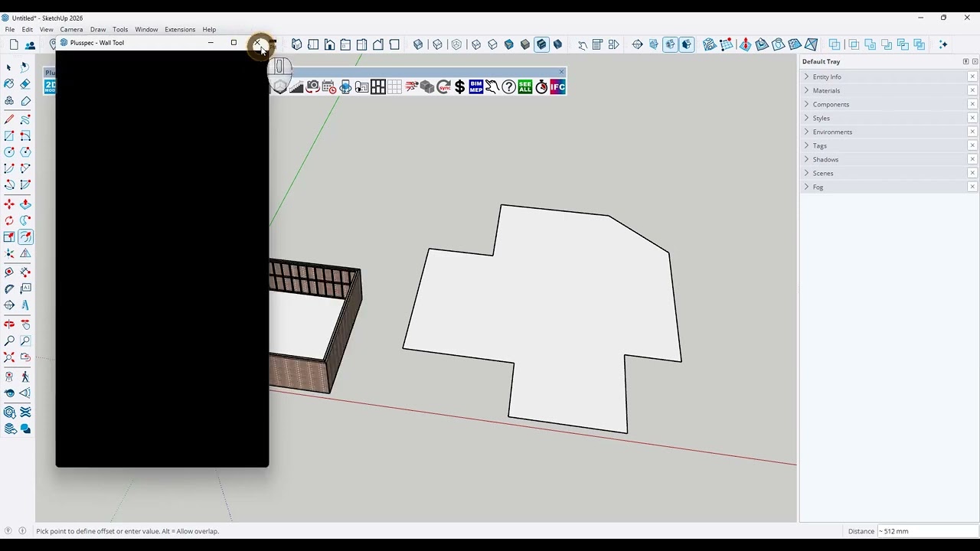This screenshot has height=551, width=980.
Task: Toggle Display Section Cuts
Action: (x=670, y=44)
